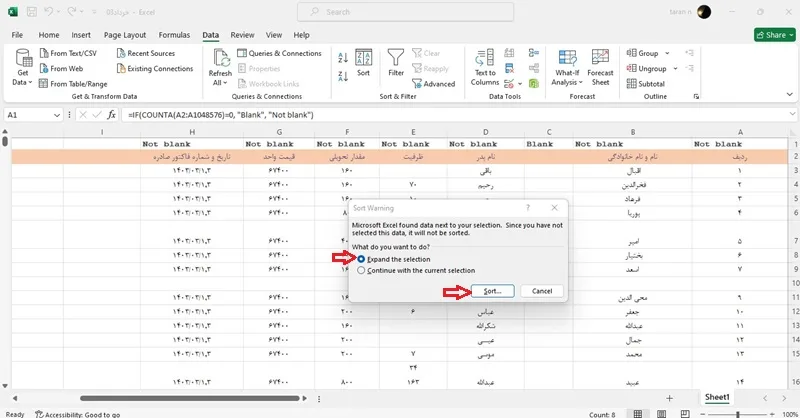Open the What-If Analysis dropdown
This screenshot has width=800, height=418.
click(567, 67)
